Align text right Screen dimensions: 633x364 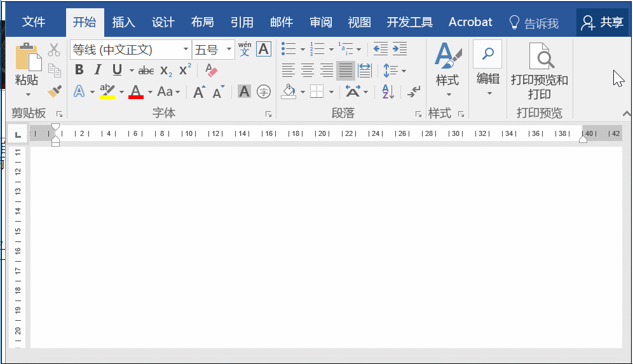click(327, 71)
